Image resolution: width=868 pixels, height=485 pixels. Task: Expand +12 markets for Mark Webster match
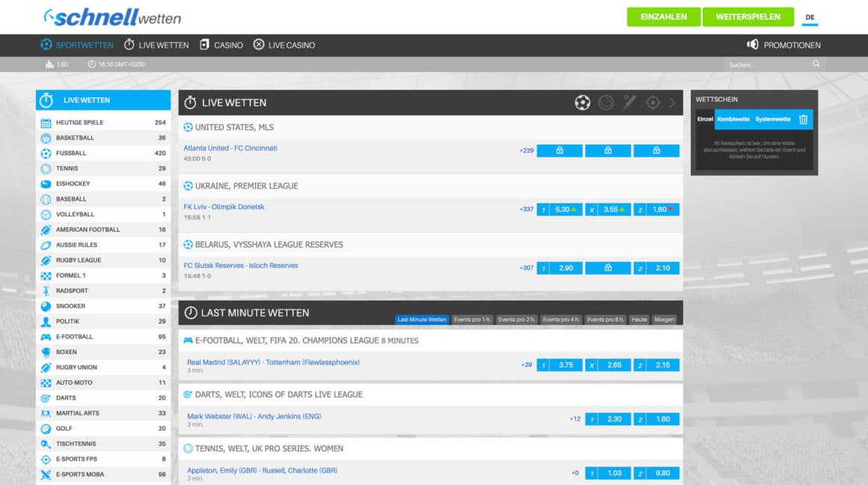click(575, 419)
